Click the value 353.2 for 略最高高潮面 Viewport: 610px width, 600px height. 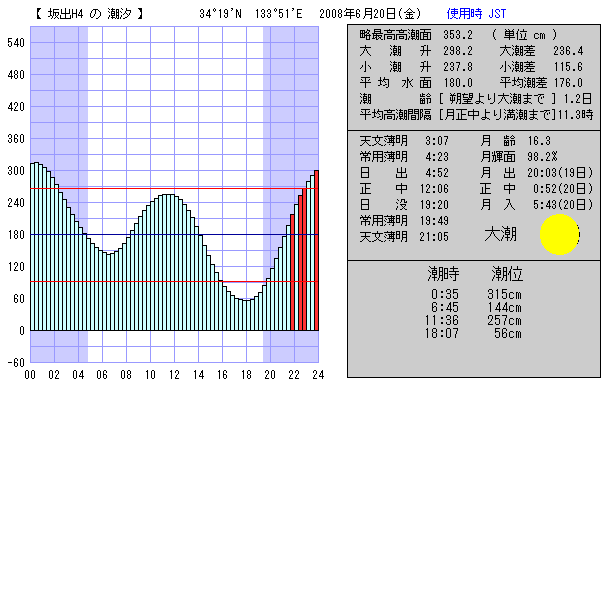pos(458,35)
